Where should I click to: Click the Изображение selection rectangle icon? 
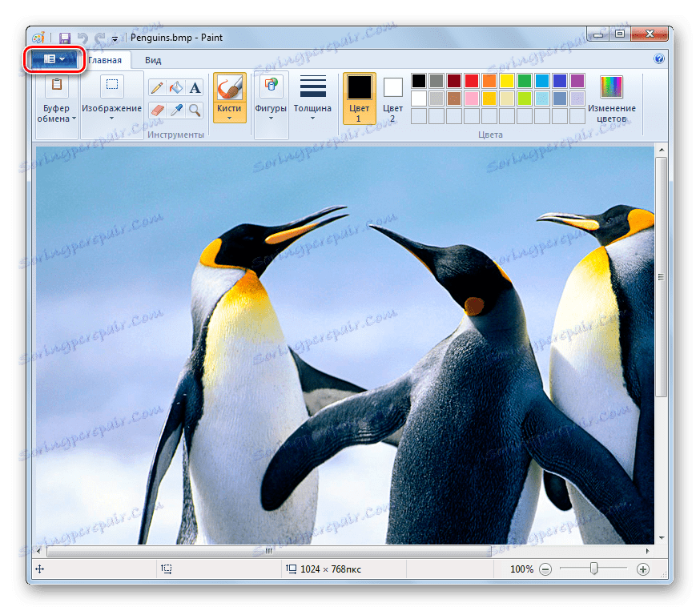(111, 84)
